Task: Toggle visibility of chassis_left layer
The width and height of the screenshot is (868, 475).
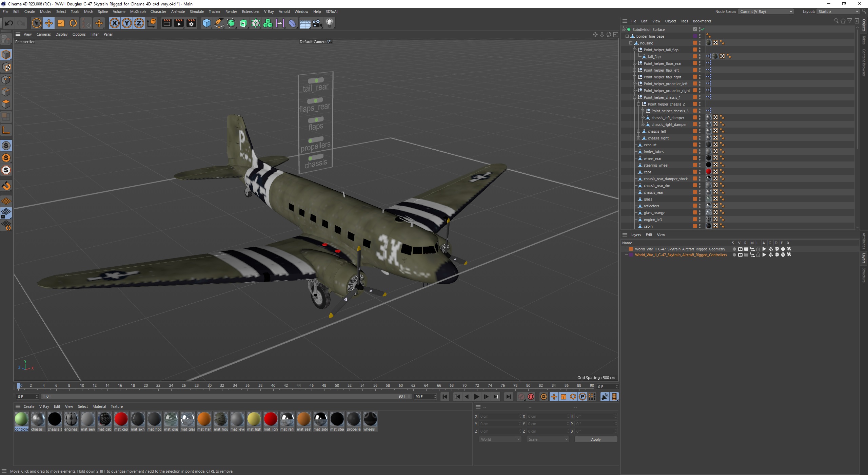Action: coord(700,130)
